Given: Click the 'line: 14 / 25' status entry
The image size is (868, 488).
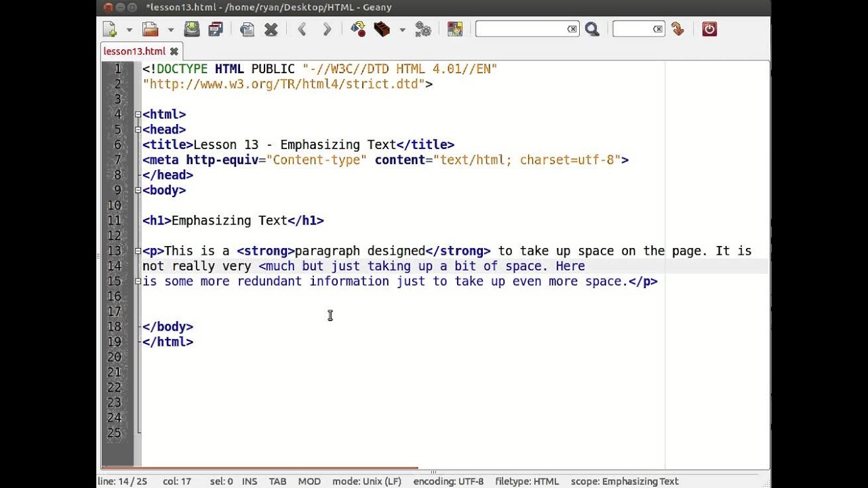Looking at the screenshot, I should coord(122,481).
